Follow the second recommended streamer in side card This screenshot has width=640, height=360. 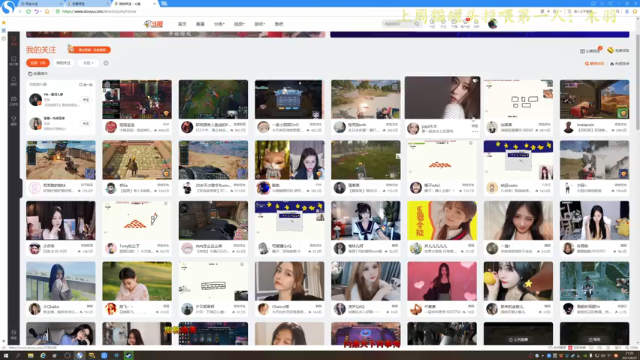point(86,123)
